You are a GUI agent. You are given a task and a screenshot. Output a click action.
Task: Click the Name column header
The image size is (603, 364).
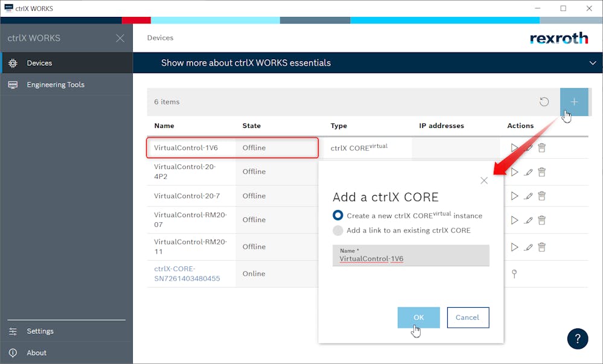[x=164, y=126]
